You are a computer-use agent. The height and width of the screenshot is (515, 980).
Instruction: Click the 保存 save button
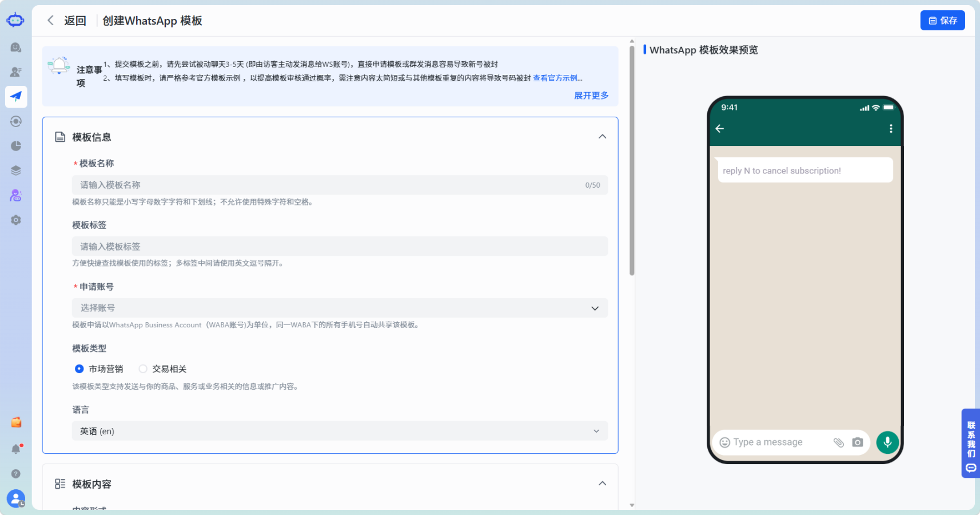942,21
